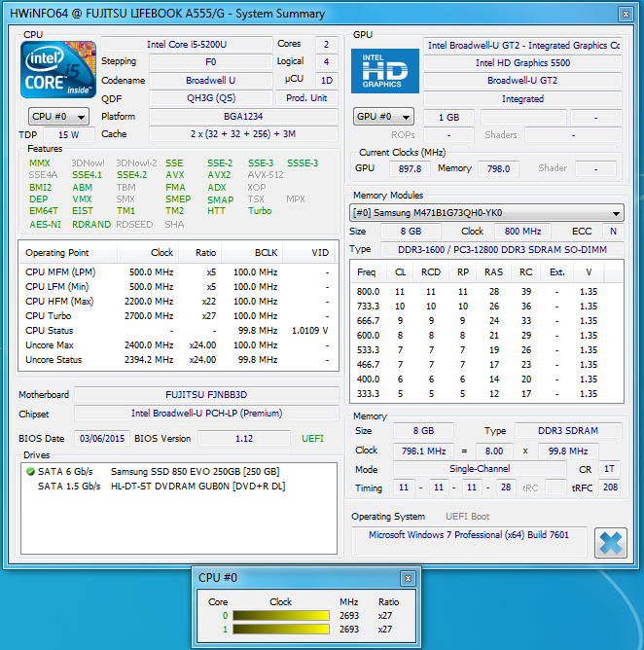Image resolution: width=644 pixels, height=650 pixels.
Task: Click the tRFC value 208
Action: pos(610,487)
